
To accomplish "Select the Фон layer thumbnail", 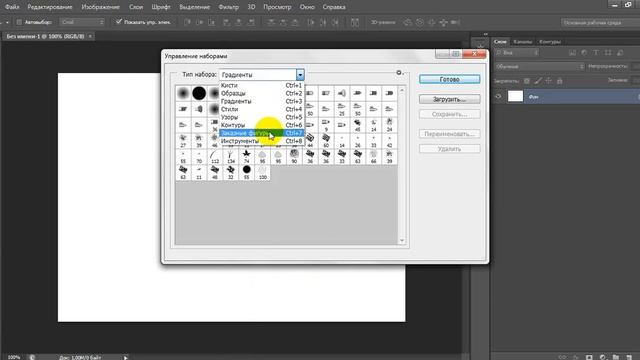I will click(515, 96).
